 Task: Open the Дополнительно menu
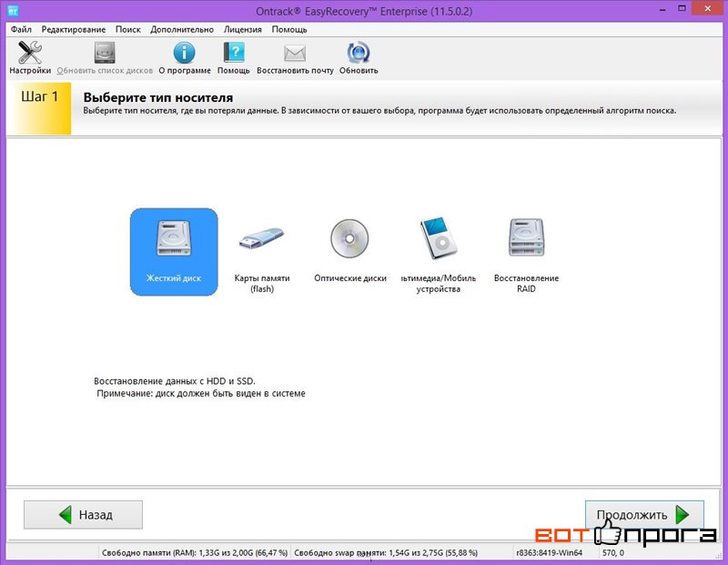[x=182, y=29]
